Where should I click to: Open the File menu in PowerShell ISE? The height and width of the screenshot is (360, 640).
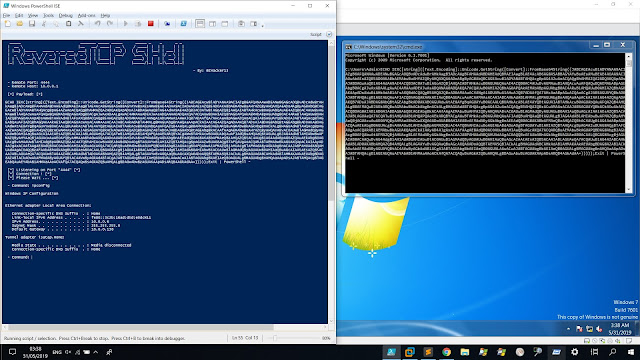coord(7,15)
